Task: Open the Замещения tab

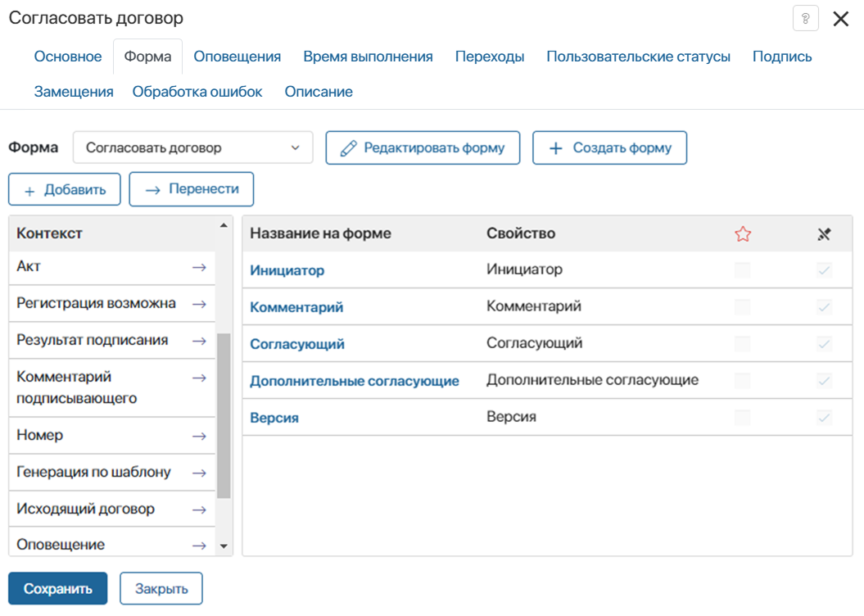Action: coord(74,92)
